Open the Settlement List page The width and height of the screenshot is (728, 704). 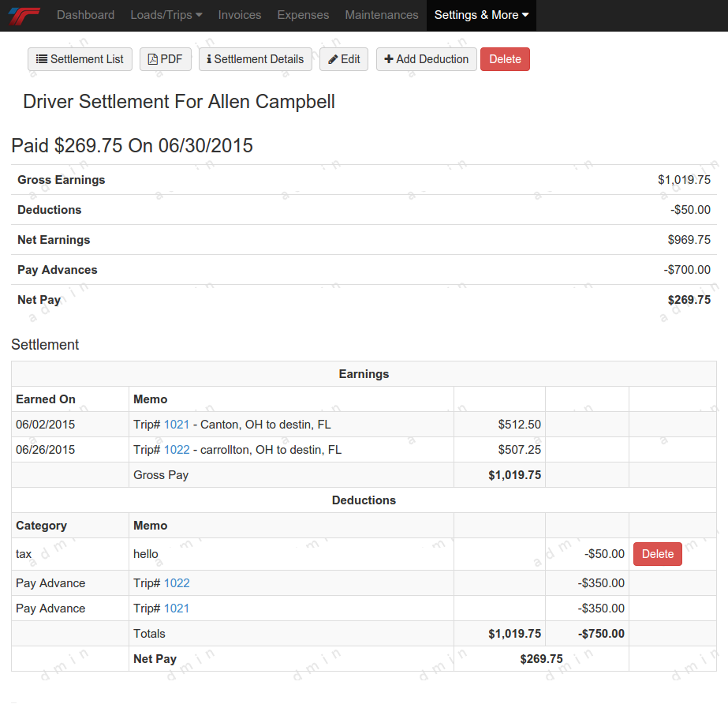coord(80,59)
